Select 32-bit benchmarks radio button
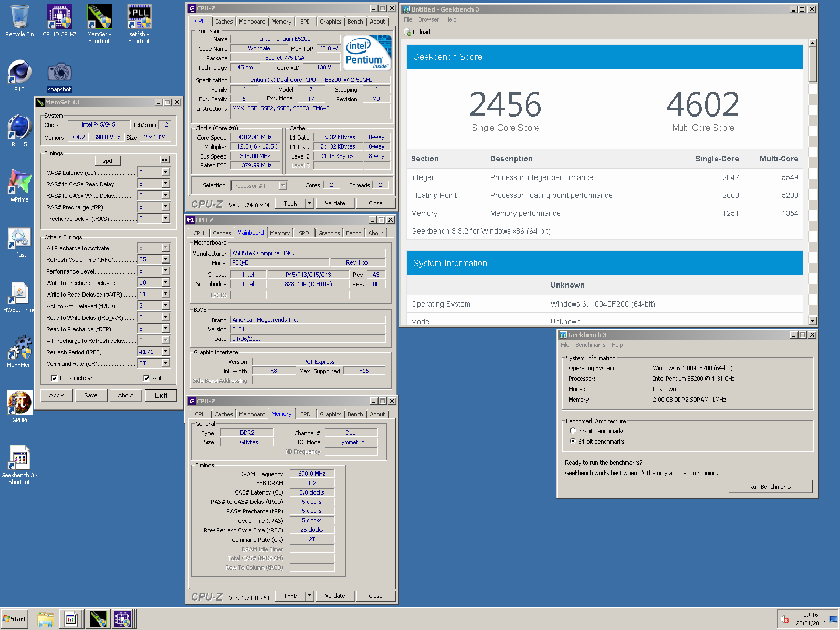 click(x=573, y=430)
